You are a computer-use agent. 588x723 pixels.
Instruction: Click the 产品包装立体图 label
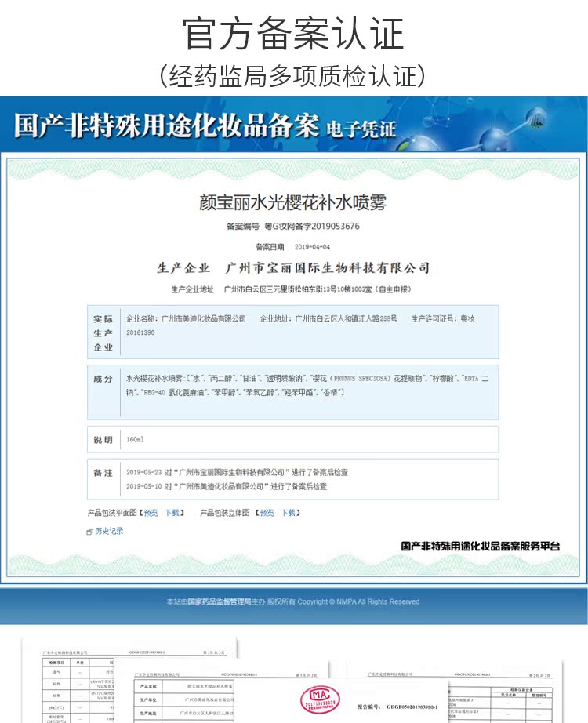tap(224, 513)
